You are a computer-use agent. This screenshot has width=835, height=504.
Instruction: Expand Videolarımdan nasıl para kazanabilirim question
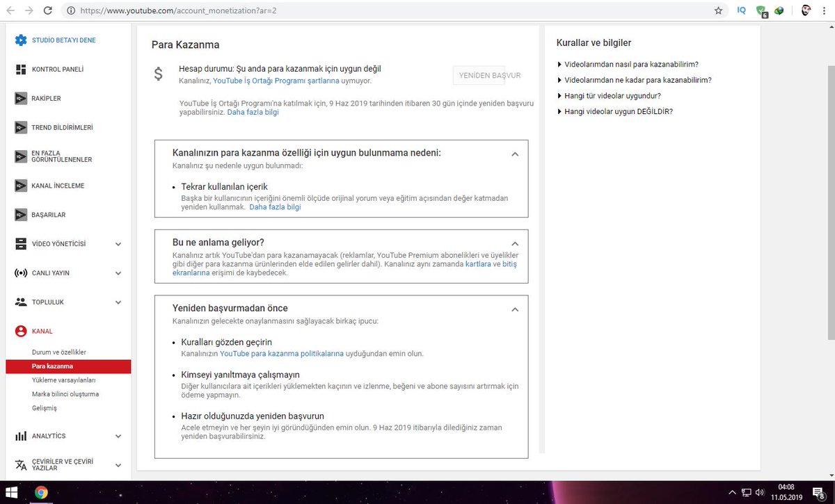click(x=628, y=64)
